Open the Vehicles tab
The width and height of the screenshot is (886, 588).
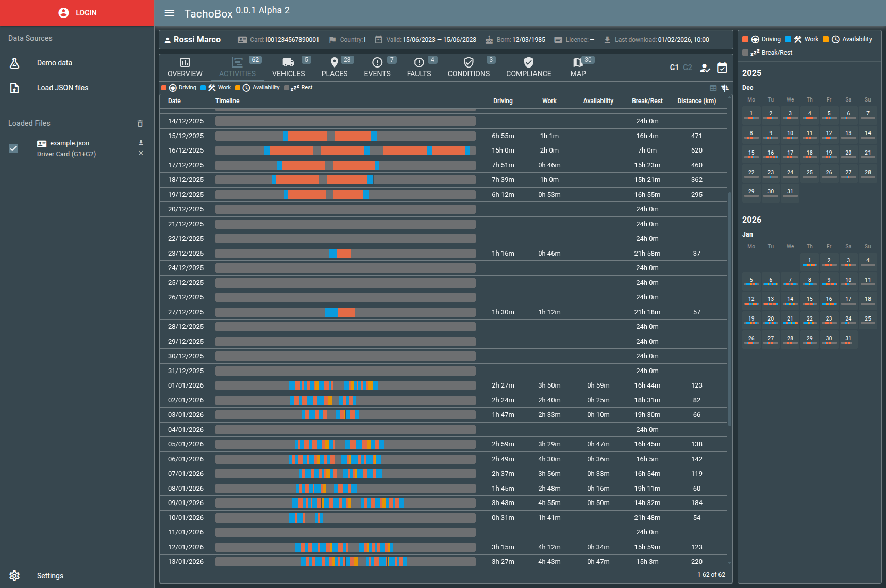point(288,68)
